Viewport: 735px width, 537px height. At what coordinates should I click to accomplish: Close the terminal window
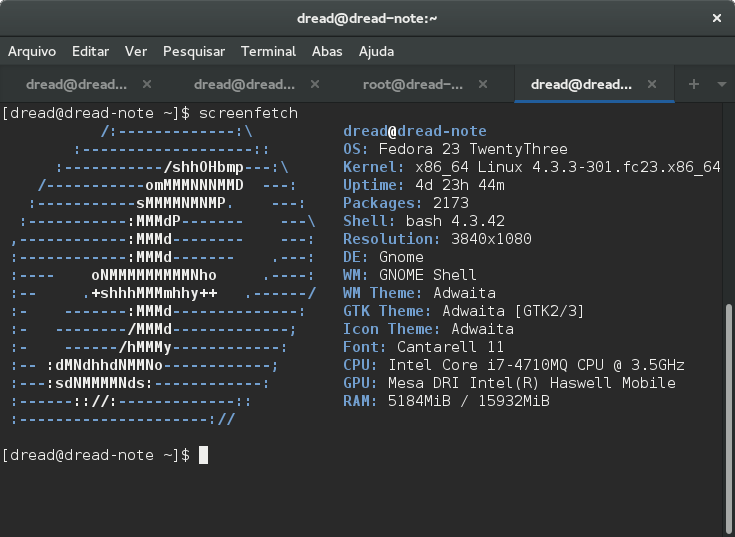(x=715, y=18)
